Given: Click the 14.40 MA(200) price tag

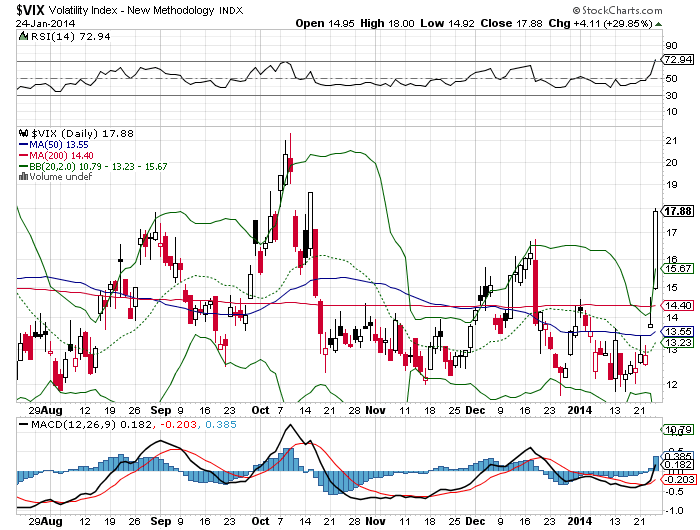Looking at the screenshot, I should [678, 305].
